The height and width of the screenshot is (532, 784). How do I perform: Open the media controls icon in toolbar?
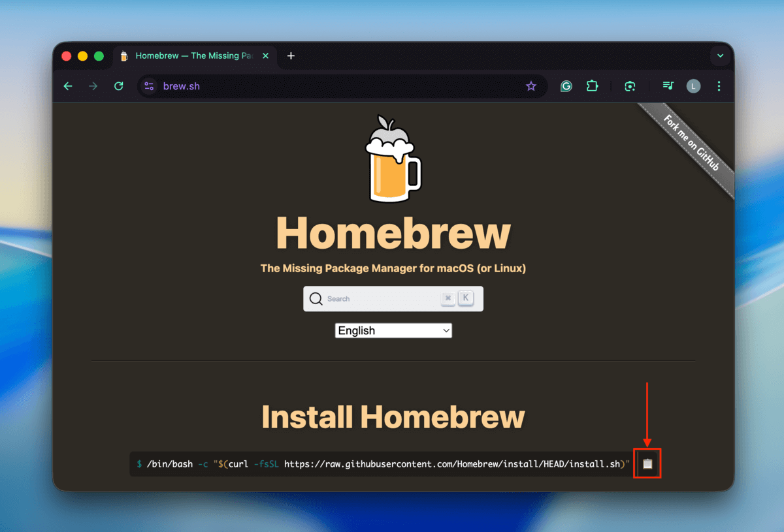click(x=668, y=86)
